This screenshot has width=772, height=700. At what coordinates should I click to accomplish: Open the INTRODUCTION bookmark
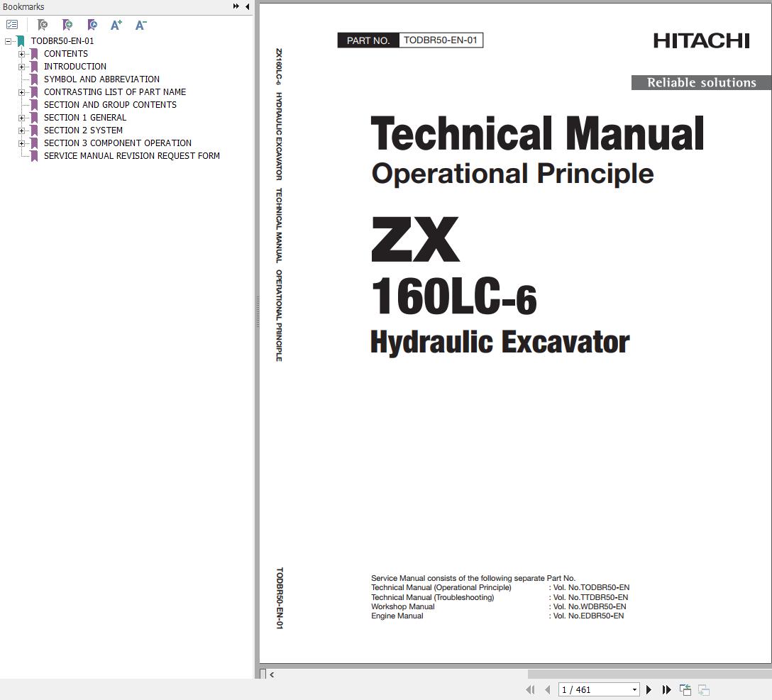click(x=75, y=67)
